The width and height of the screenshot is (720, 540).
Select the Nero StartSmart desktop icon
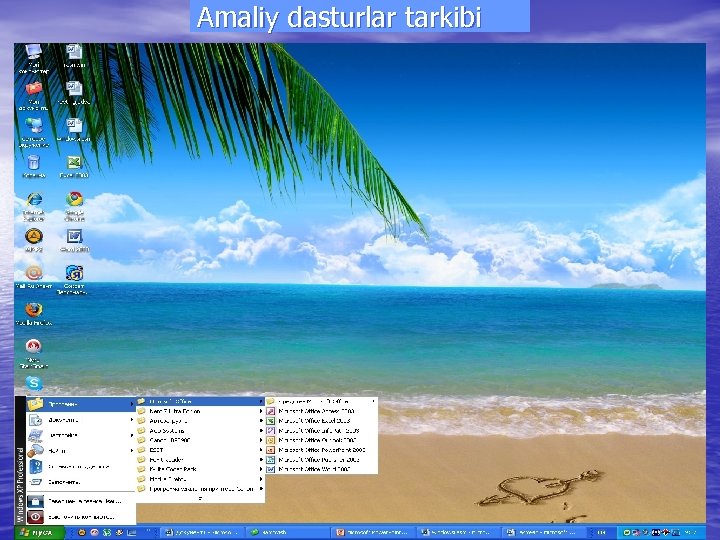click(x=34, y=353)
